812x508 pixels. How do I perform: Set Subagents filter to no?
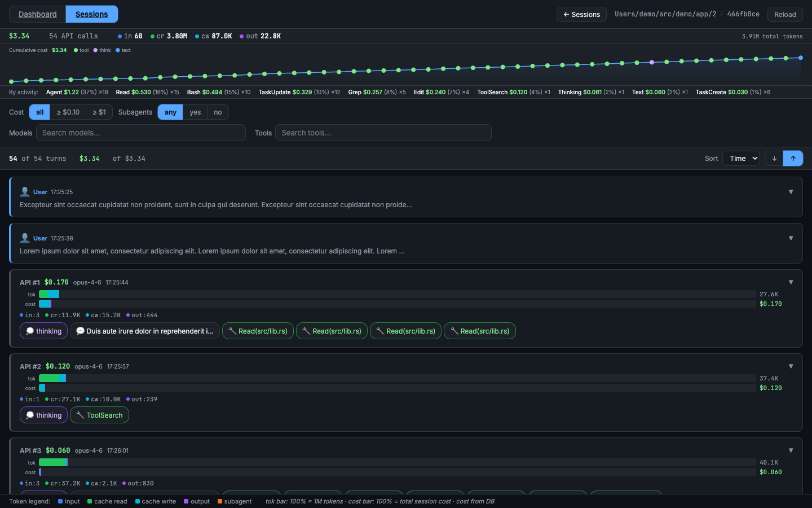(218, 112)
